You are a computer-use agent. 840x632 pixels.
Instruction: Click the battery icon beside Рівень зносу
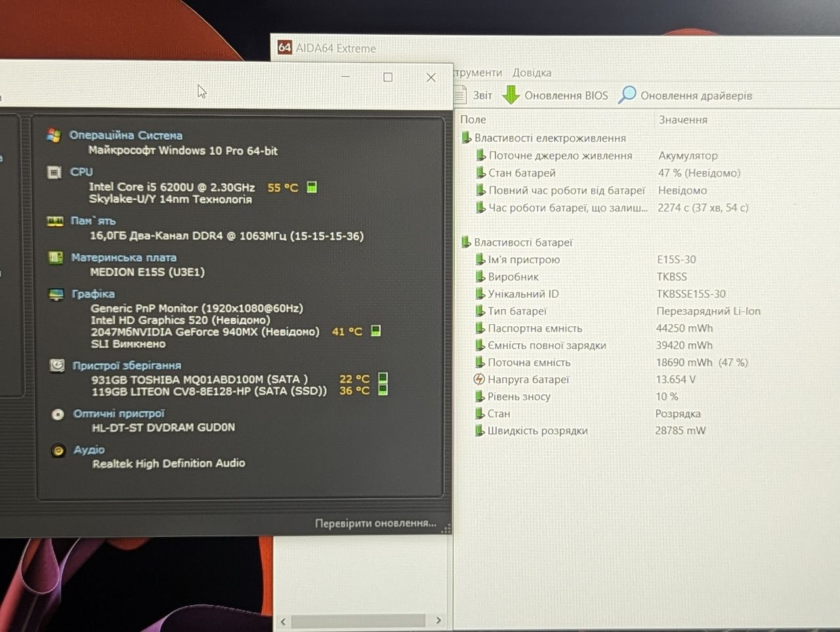tap(480, 396)
